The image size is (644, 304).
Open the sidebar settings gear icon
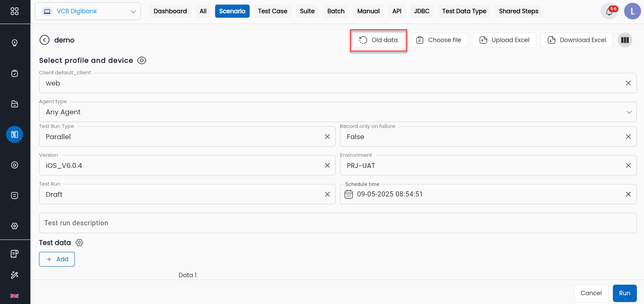click(15, 226)
